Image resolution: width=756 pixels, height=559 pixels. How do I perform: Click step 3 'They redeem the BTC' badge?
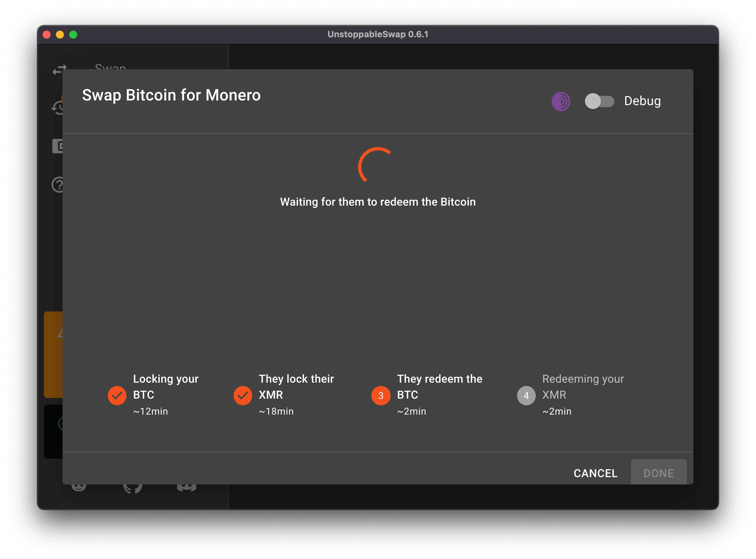click(x=381, y=395)
